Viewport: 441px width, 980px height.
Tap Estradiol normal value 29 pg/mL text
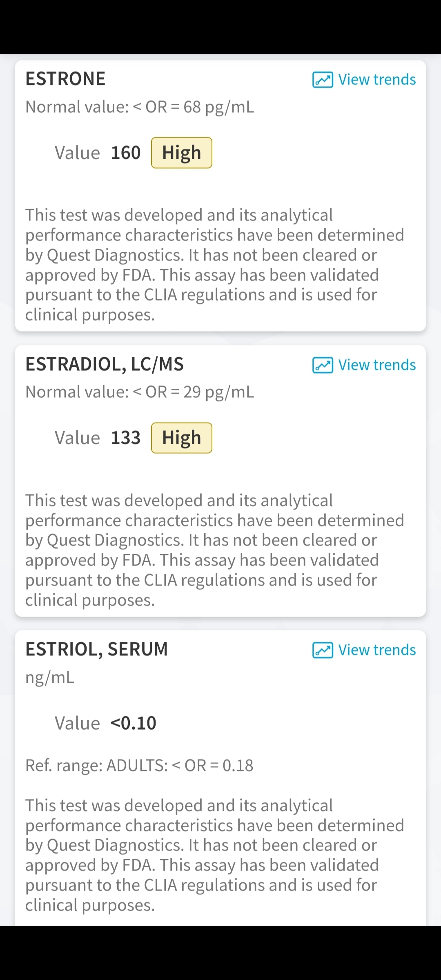[x=140, y=392]
